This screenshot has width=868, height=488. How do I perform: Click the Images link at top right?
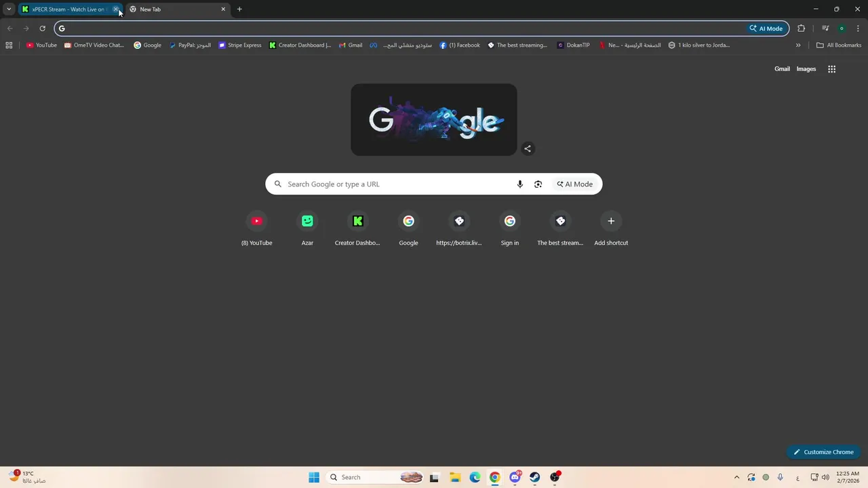click(x=806, y=68)
